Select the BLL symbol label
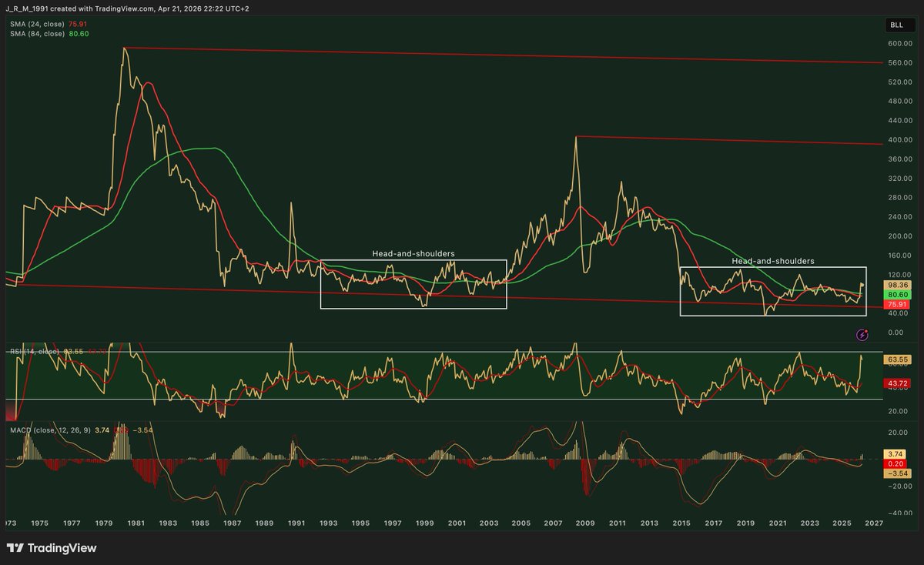The width and height of the screenshot is (924, 565). (896, 25)
